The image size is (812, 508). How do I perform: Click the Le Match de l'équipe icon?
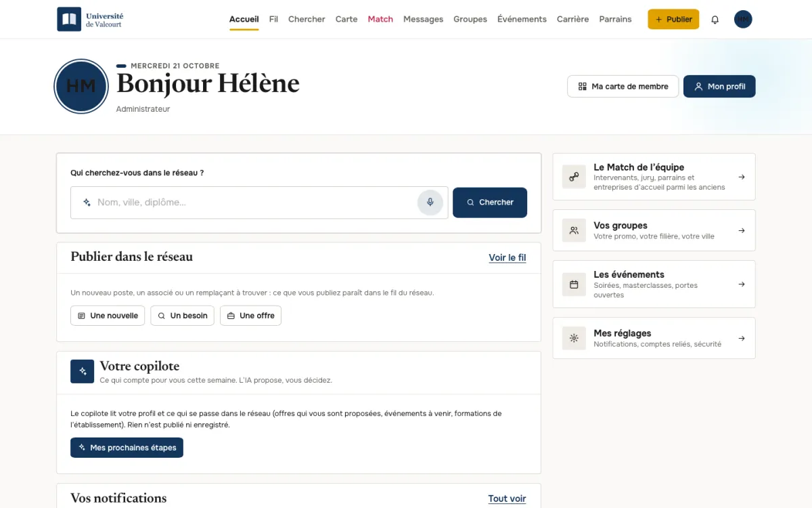(x=574, y=177)
